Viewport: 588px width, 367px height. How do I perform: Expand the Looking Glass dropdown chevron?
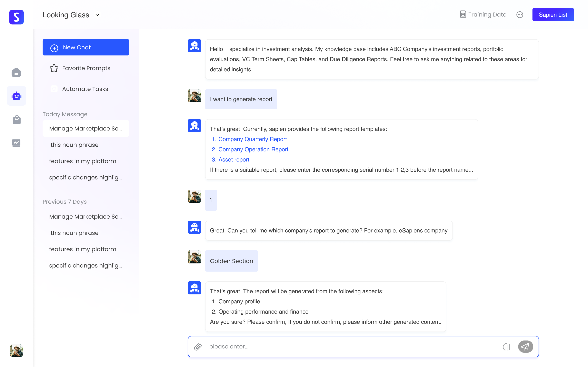click(x=97, y=15)
